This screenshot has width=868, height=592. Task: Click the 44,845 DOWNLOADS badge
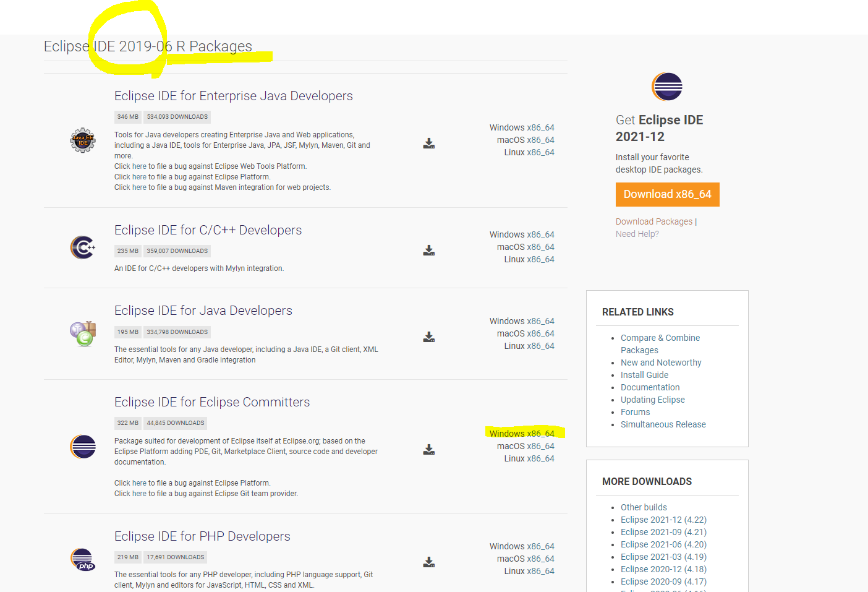pos(176,423)
